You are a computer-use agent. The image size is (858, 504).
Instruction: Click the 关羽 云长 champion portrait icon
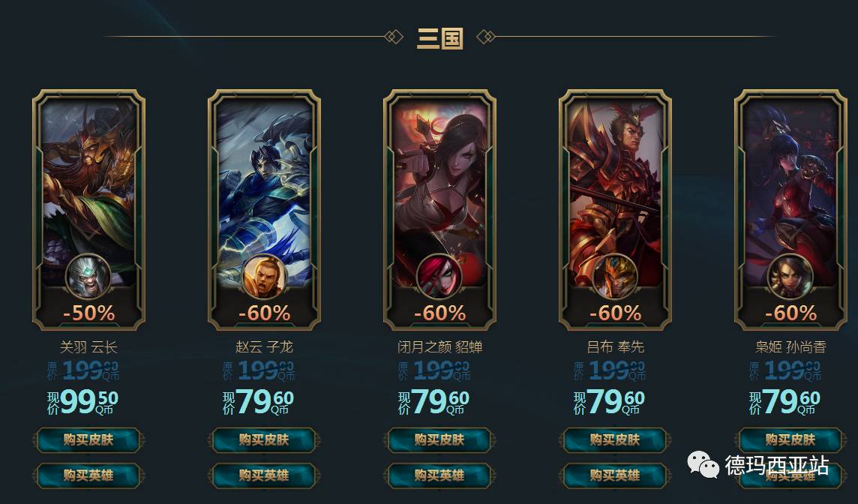click(x=88, y=277)
